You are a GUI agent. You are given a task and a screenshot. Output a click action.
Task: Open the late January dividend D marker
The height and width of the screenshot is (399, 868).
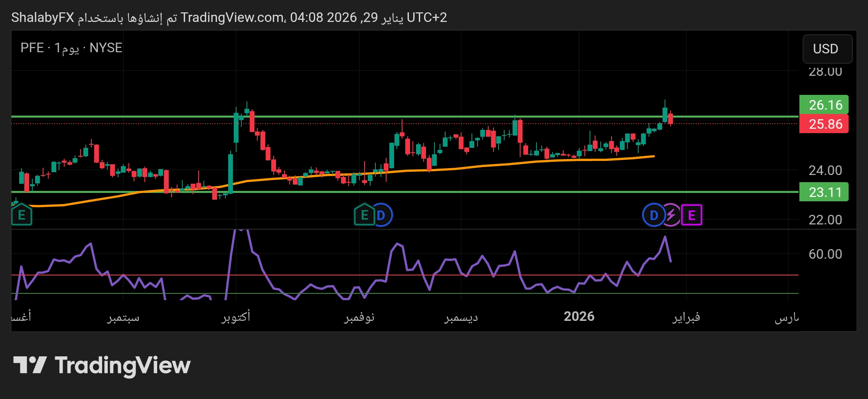[x=653, y=215]
